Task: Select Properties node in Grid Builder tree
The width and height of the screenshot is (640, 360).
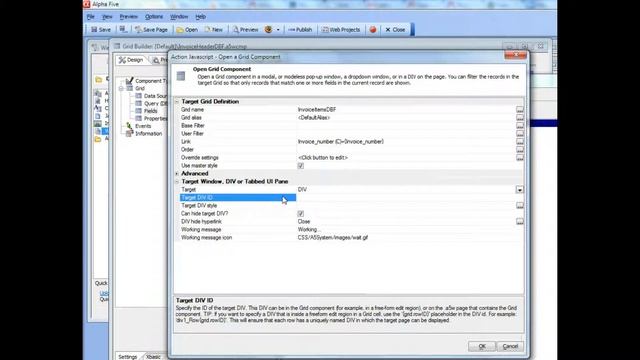Action: [151, 119]
